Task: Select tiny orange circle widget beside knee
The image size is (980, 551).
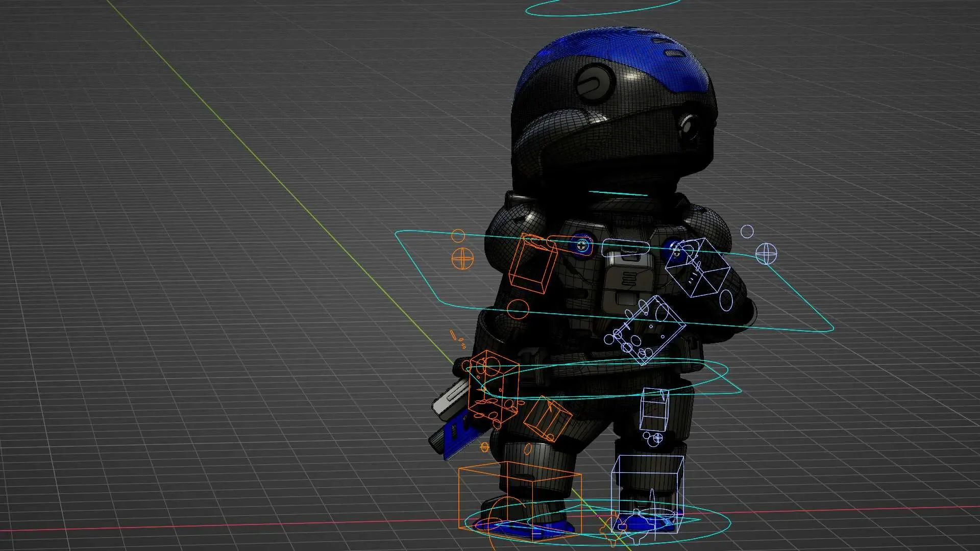Action: click(484, 447)
